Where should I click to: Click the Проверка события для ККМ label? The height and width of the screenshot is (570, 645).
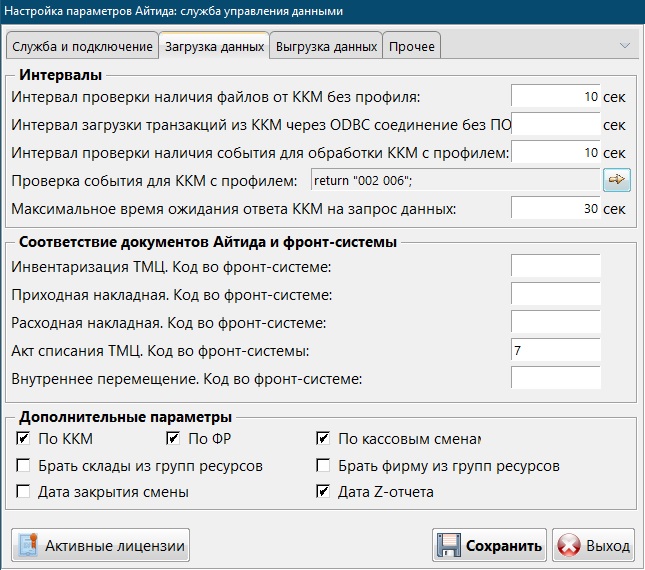click(154, 181)
